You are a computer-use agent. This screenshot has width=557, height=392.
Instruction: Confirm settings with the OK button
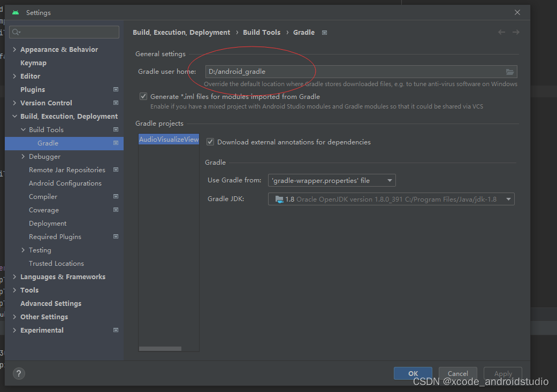pos(413,373)
